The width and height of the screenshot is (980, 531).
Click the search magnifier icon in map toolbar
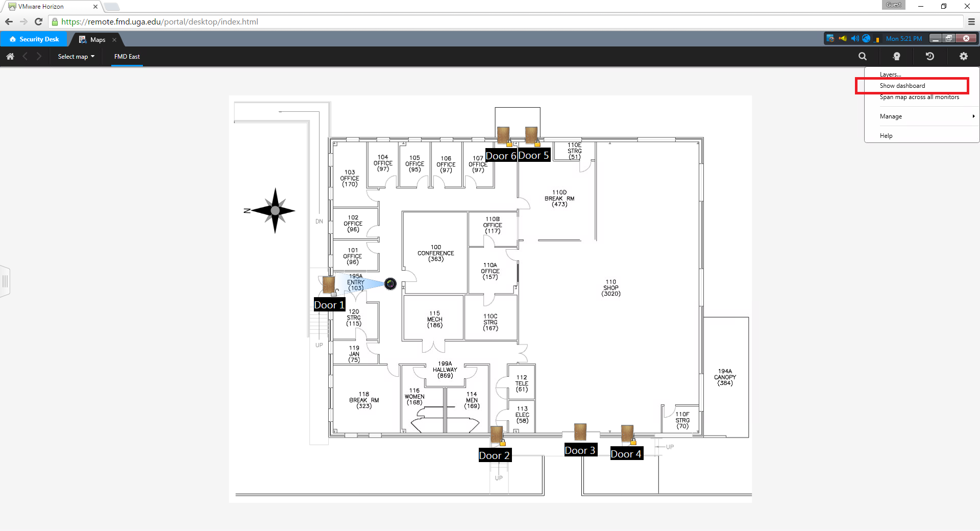(863, 57)
